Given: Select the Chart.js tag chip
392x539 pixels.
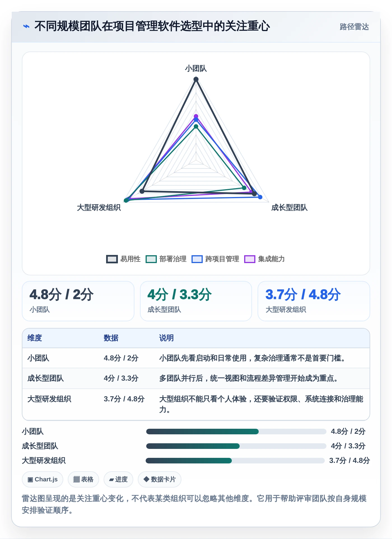Looking at the screenshot, I should [x=43, y=479].
